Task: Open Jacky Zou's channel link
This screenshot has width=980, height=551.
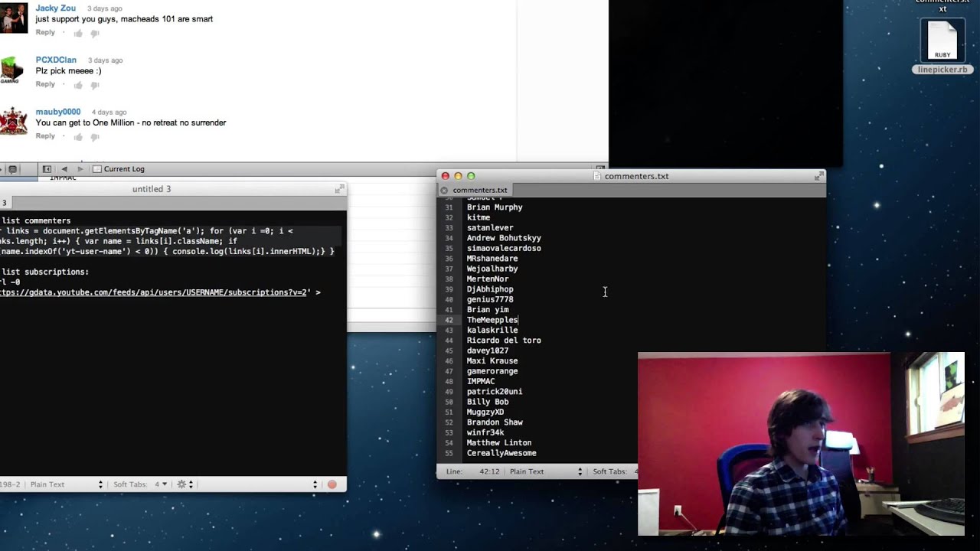Action: click(55, 8)
